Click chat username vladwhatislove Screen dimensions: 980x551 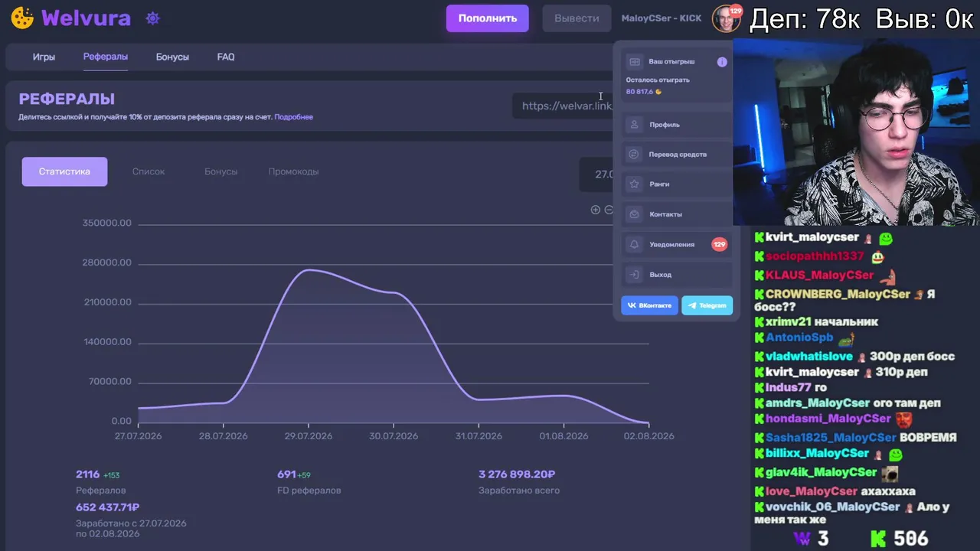809,357
